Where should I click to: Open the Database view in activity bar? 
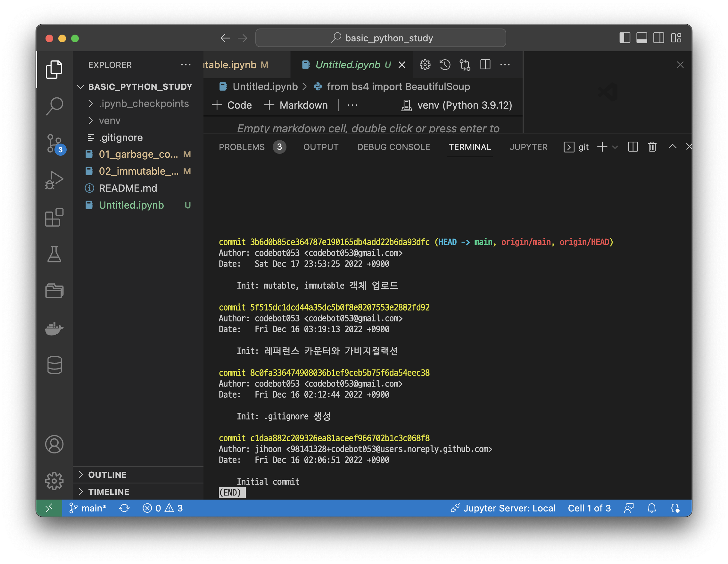pyautogui.click(x=54, y=365)
